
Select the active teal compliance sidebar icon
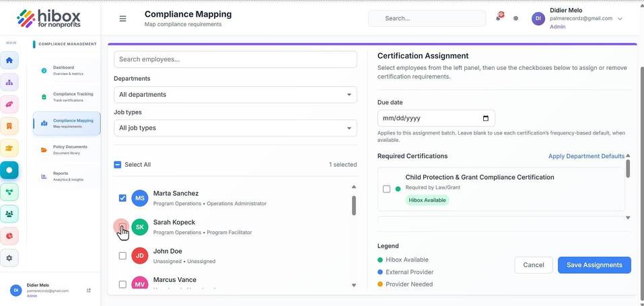point(9,169)
